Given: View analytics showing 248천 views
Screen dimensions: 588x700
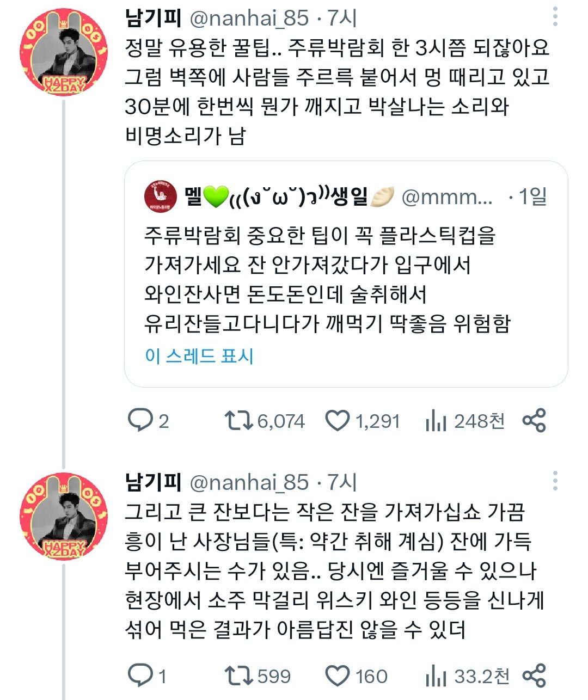Looking at the screenshot, I should point(436,421).
